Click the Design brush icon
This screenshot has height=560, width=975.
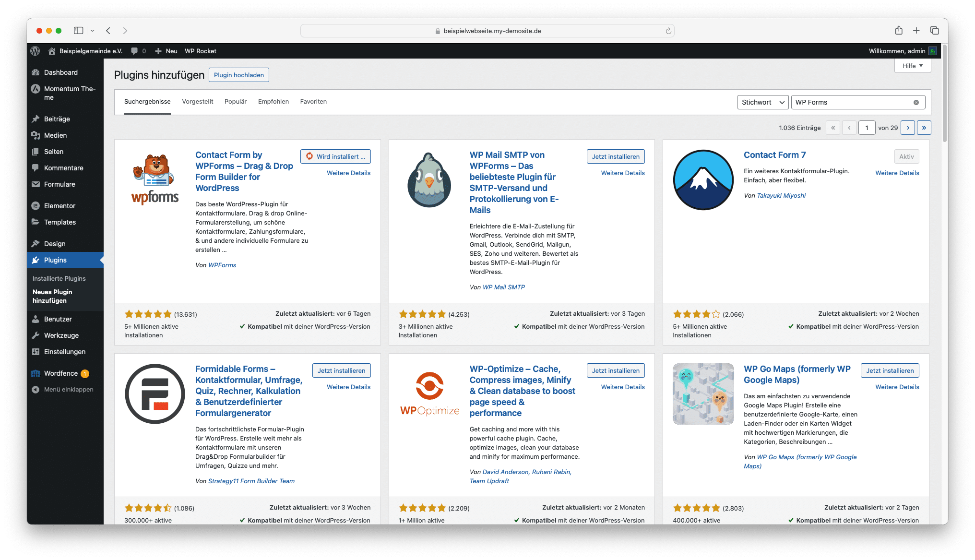tap(36, 244)
